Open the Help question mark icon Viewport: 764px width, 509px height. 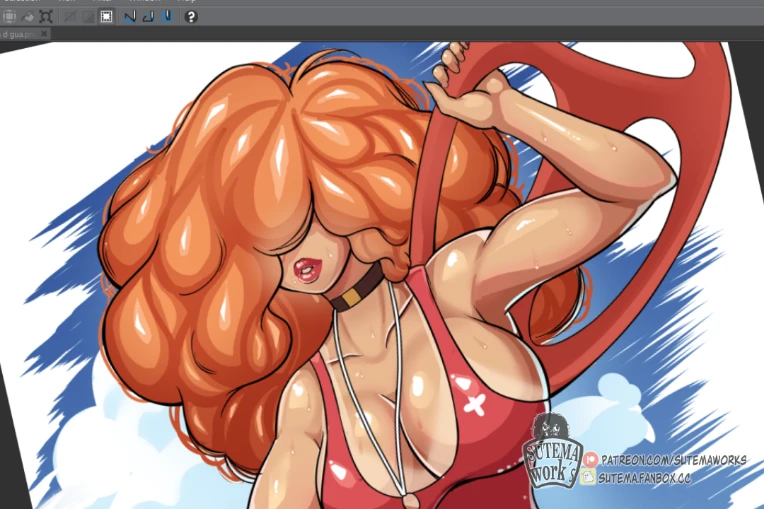191,17
